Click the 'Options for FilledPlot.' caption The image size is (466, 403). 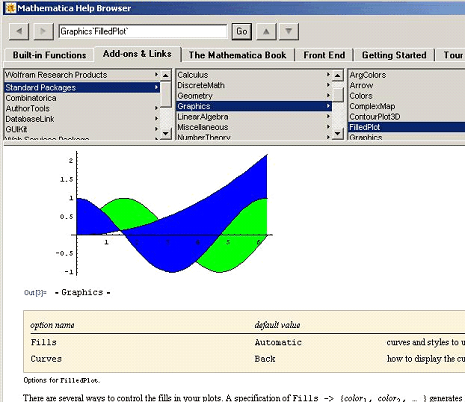(x=62, y=380)
